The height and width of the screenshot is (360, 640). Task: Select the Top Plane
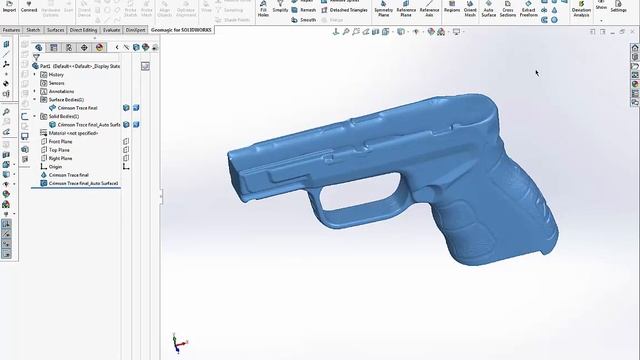[x=55, y=150]
